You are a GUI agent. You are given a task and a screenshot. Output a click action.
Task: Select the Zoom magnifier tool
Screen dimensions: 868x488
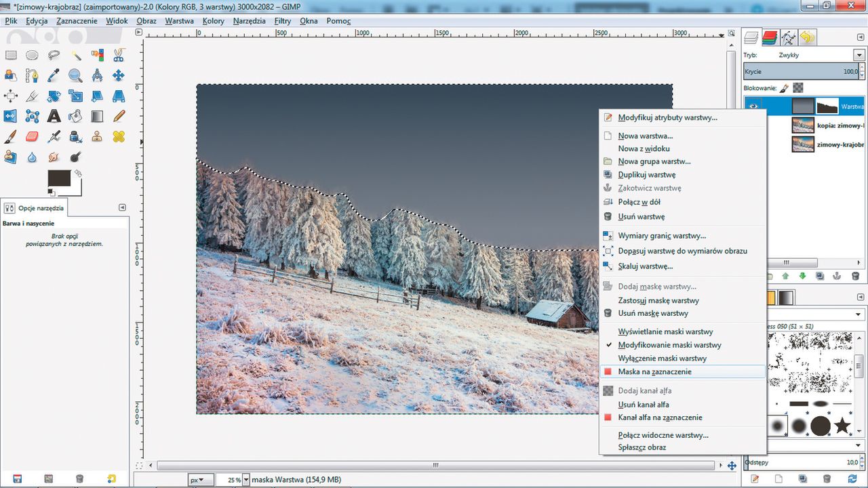pos(76,76)
